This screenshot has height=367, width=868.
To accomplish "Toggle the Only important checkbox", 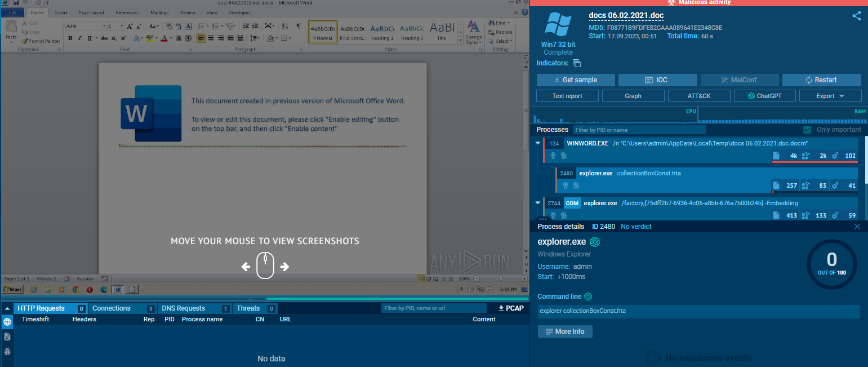I will [807, 130].
